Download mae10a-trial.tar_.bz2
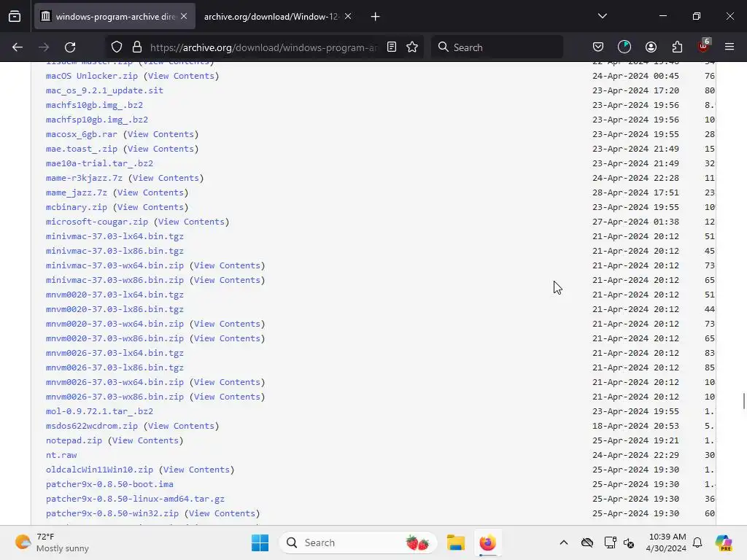Viewport: 747px width, 560px height. click(x=99, y=163)
